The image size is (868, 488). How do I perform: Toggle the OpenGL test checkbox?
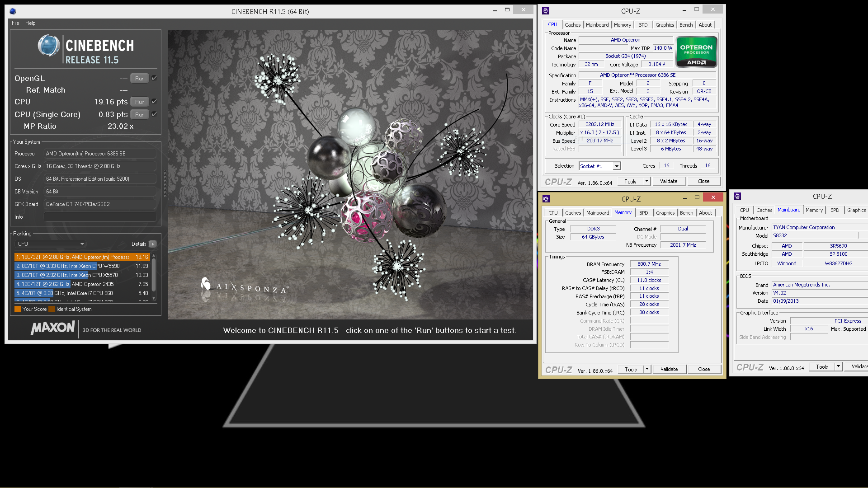(x=154, y=78)
